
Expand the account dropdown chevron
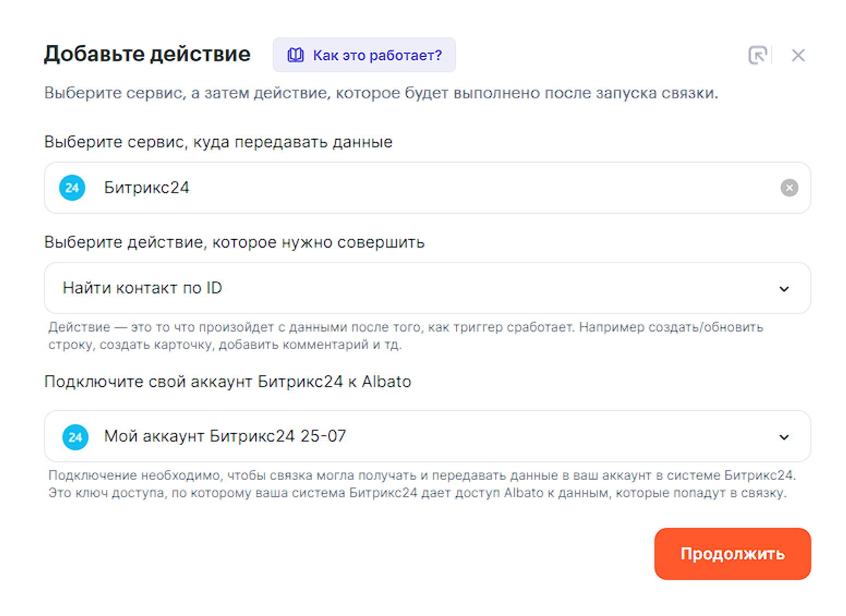coord(784,437)
